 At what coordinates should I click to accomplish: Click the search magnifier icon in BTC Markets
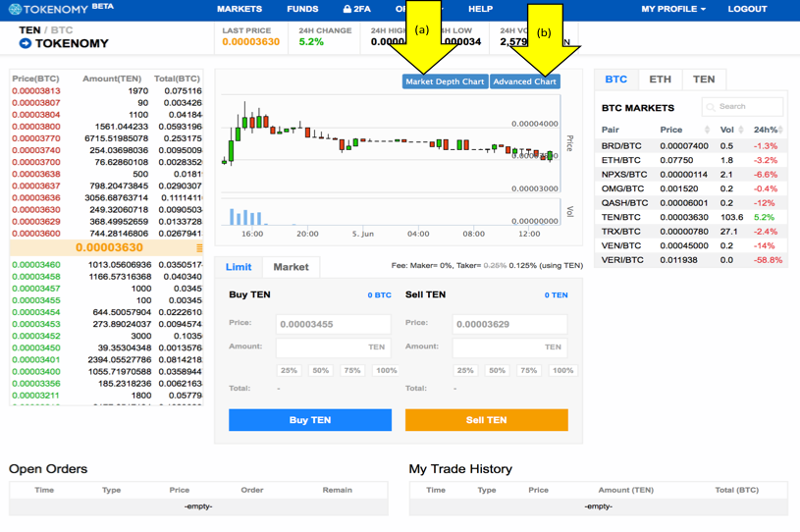click(x=711, y=107)
